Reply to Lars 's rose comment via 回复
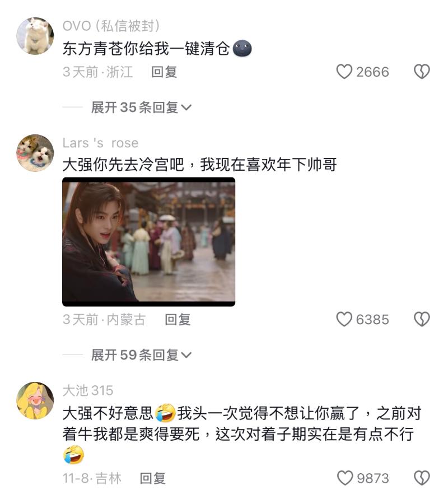The width and height of the screenshot is (448, 495). pos(178,320)
